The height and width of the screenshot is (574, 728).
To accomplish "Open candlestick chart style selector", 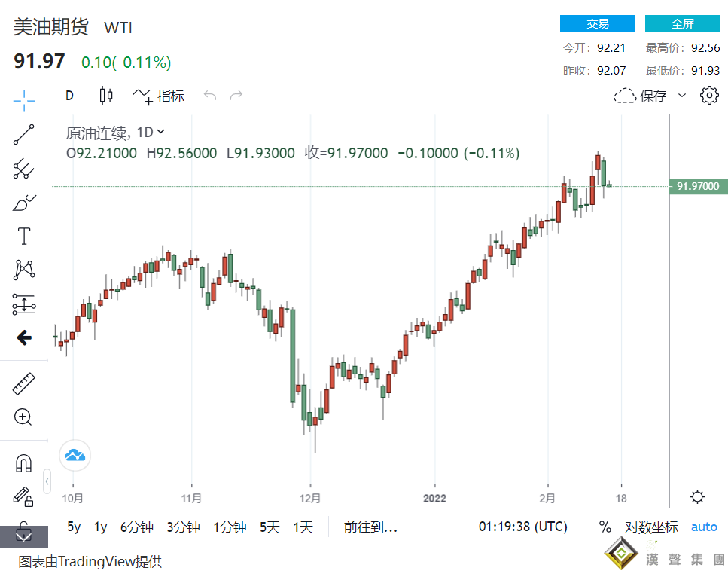I will [106, 96].
